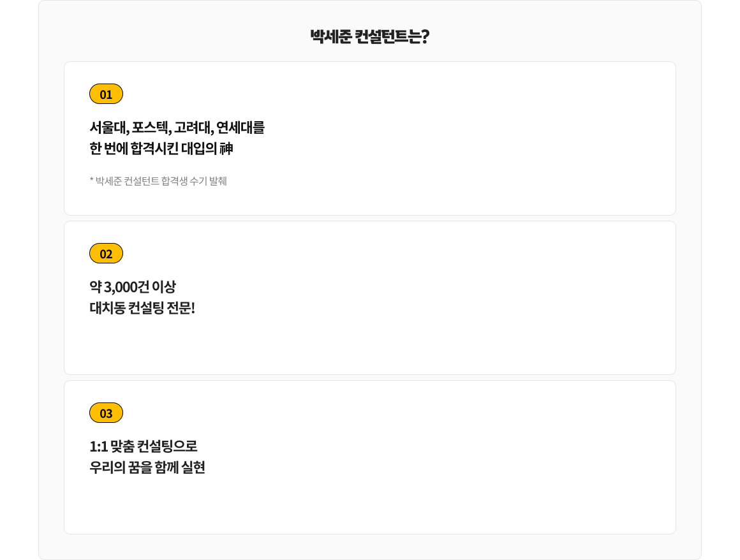Viewport: 740px width, 560px height.
Task: Click the text '대치동 컨설팅 전문!'
Action: click(142, 309)
